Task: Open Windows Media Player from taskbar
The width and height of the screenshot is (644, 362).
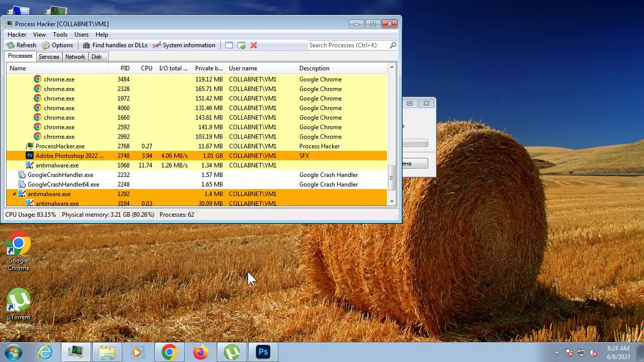Action: 138,352
